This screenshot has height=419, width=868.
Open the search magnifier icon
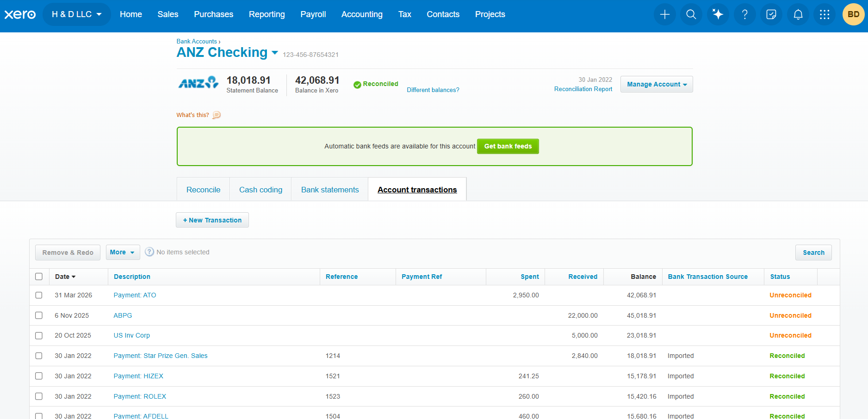coord(691,14)
